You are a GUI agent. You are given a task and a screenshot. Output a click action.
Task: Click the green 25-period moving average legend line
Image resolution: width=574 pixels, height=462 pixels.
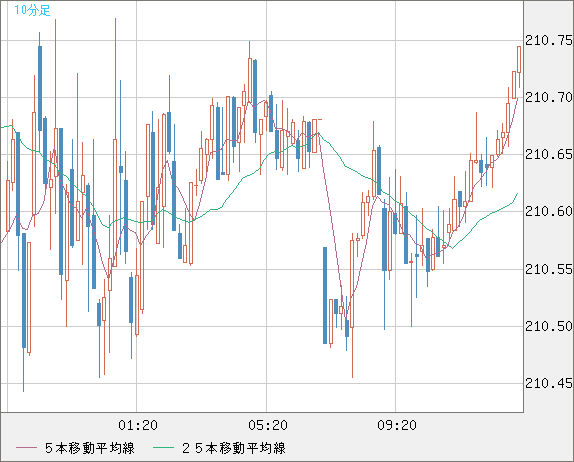pyautogui.click(x=163, y=448)
